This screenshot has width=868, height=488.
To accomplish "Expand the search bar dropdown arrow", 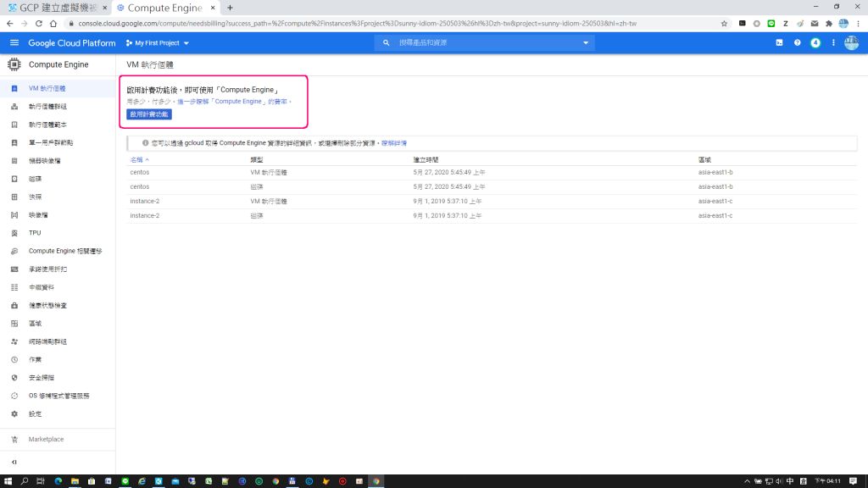I will click(586, 42).
